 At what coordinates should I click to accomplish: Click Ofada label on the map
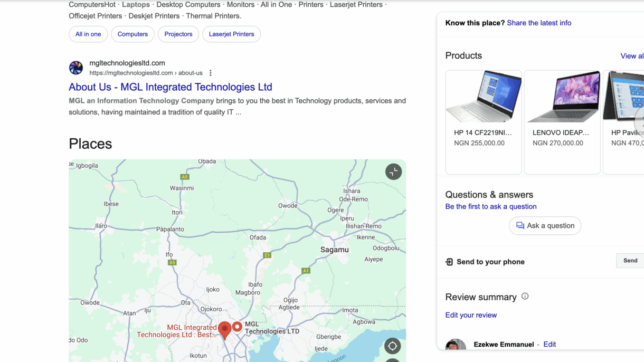(258, 237)
